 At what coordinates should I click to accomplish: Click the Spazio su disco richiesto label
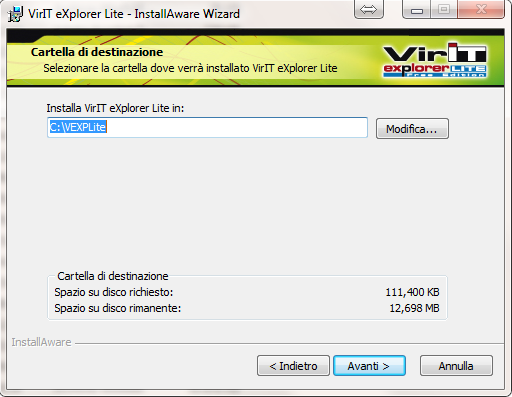[x=114, y=292]
